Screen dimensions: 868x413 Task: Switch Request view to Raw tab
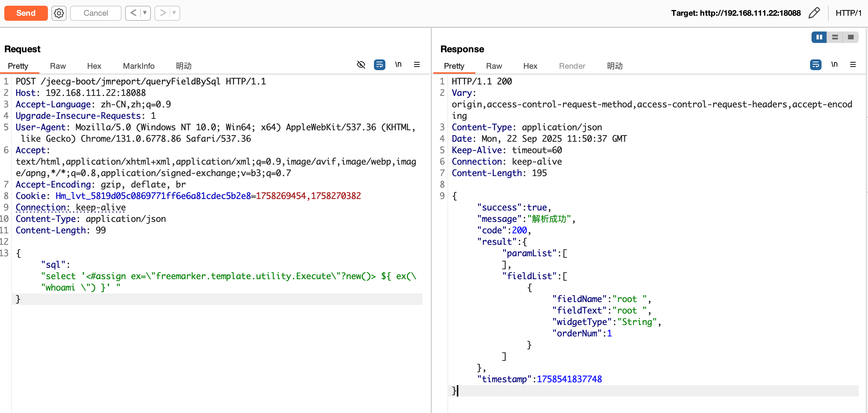point(58,66)
